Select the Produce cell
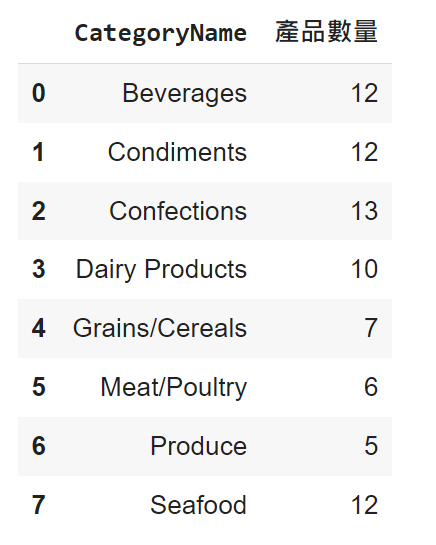Image resolution: width=436 pixels, height=545 pixels. (199, 446)
